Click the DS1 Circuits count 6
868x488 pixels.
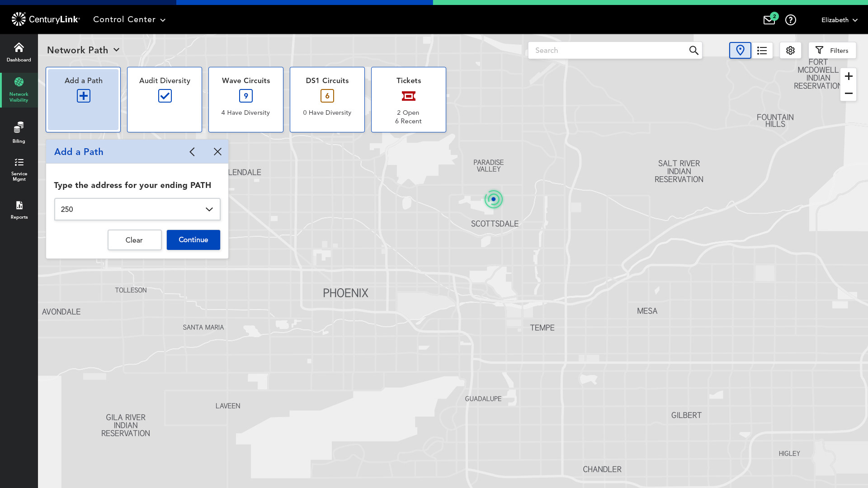[327, 96]
